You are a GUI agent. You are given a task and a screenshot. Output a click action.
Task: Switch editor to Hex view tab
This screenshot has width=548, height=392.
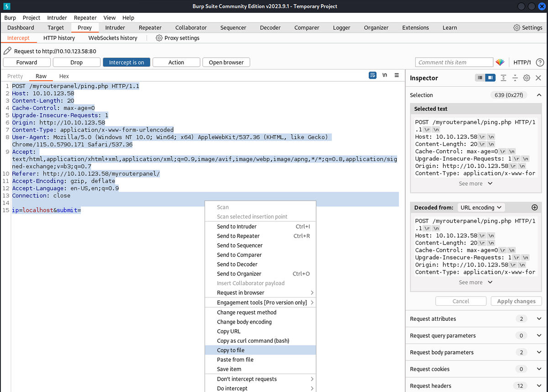click(64, 76)
